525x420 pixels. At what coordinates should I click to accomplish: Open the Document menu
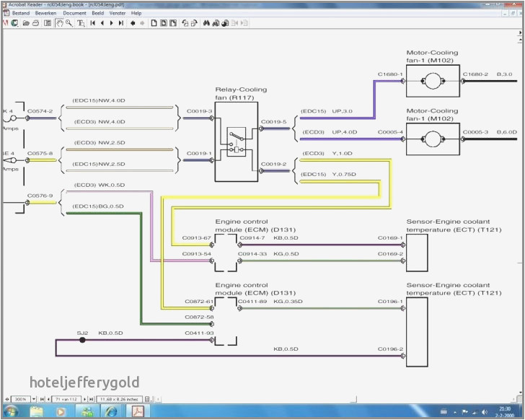74,13
